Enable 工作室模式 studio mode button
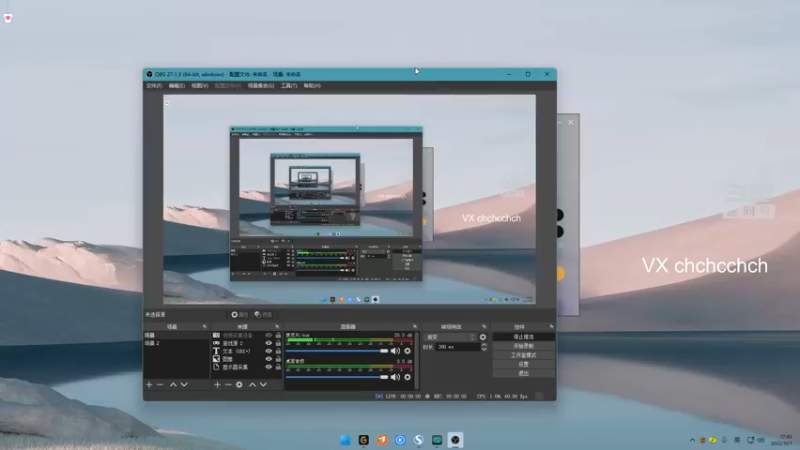This screenshot has width=800, height=450. 523,355
